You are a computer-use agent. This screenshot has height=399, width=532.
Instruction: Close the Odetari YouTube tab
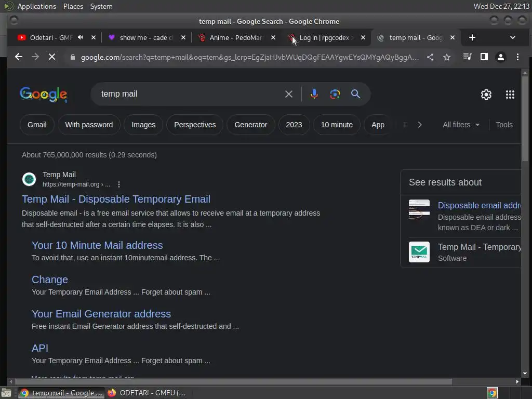pos(94,37)
